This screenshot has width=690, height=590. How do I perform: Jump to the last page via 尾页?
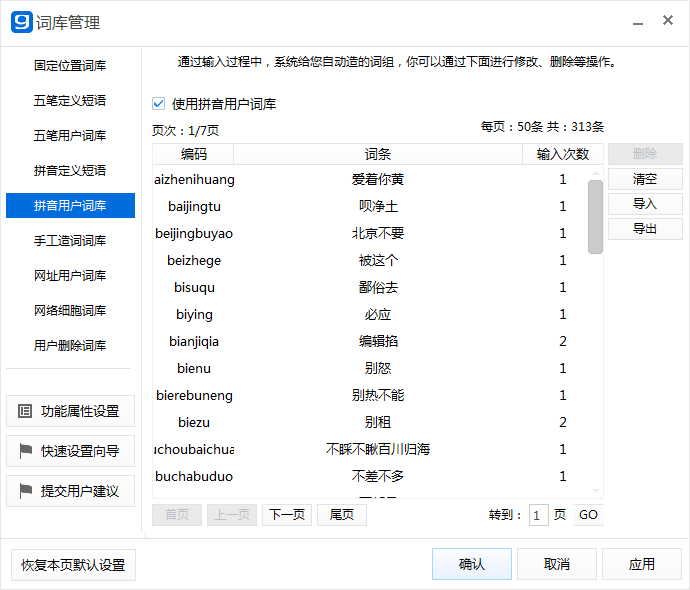point(342,515)
